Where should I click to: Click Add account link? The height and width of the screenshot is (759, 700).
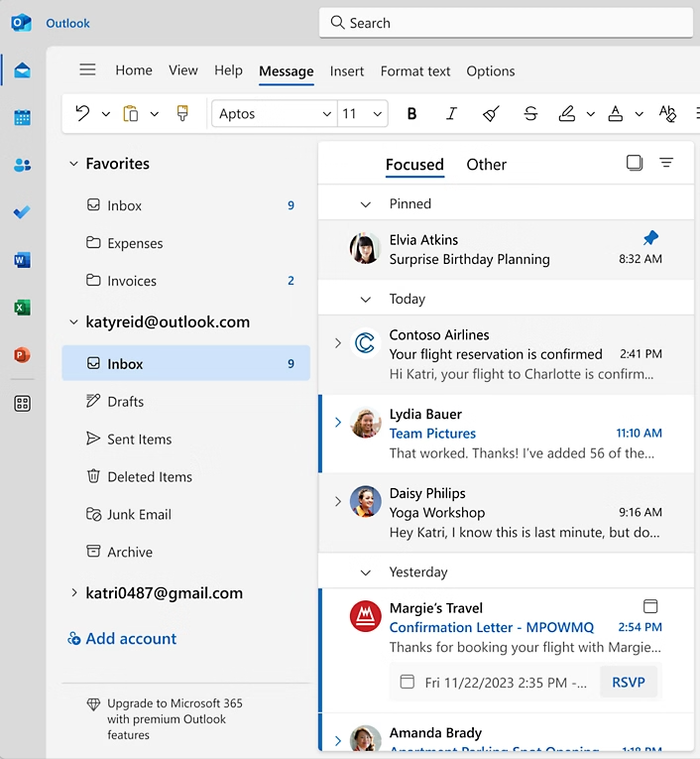pyautogui.click(x=122, y=639)
